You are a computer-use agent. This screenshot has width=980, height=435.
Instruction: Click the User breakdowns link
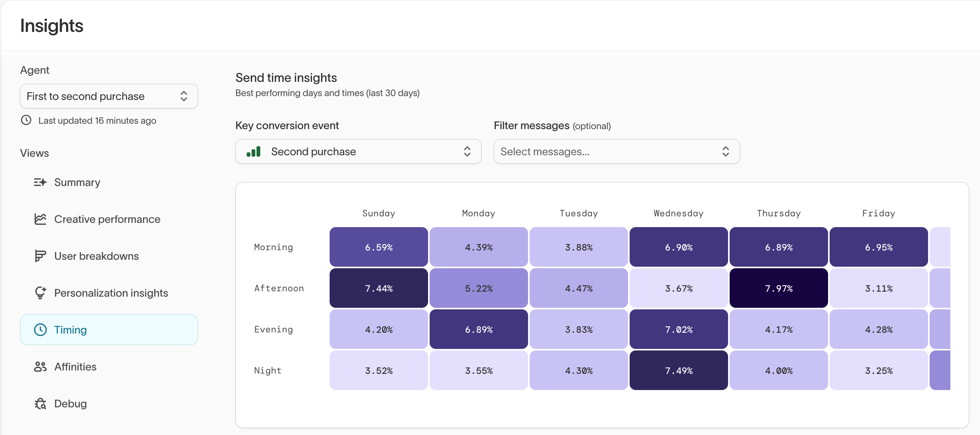(96, 256)
